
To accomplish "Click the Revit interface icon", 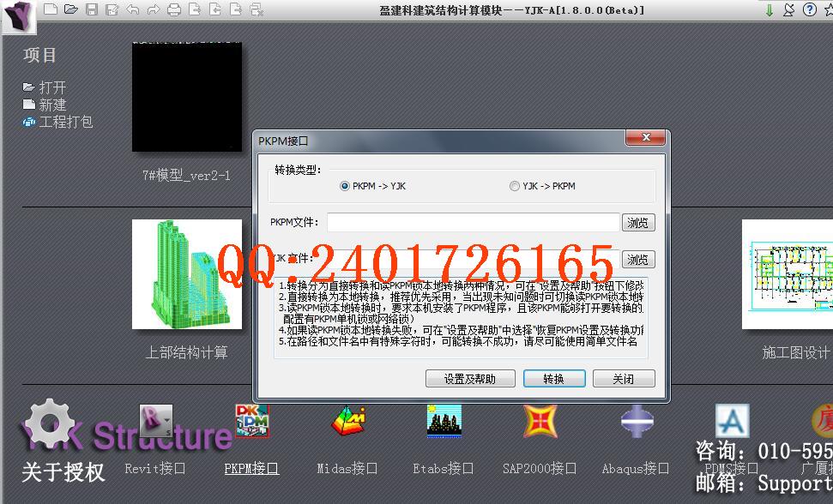I will click(155, 421).
